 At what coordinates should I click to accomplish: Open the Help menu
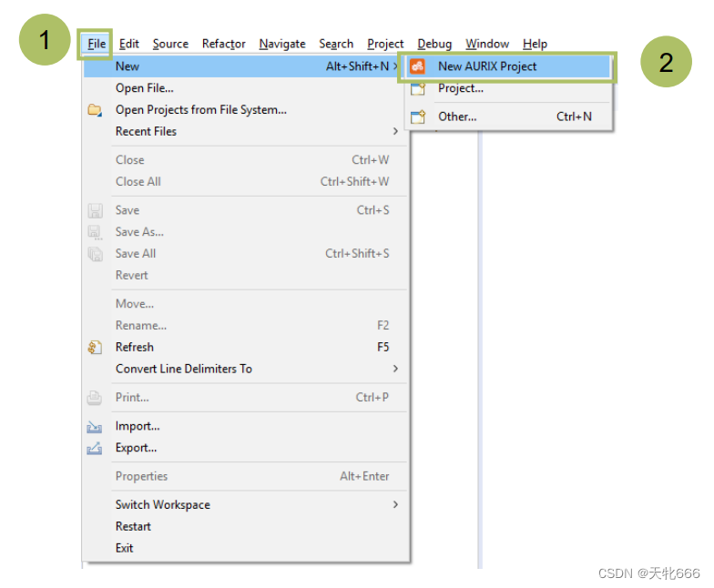point(535,44)
